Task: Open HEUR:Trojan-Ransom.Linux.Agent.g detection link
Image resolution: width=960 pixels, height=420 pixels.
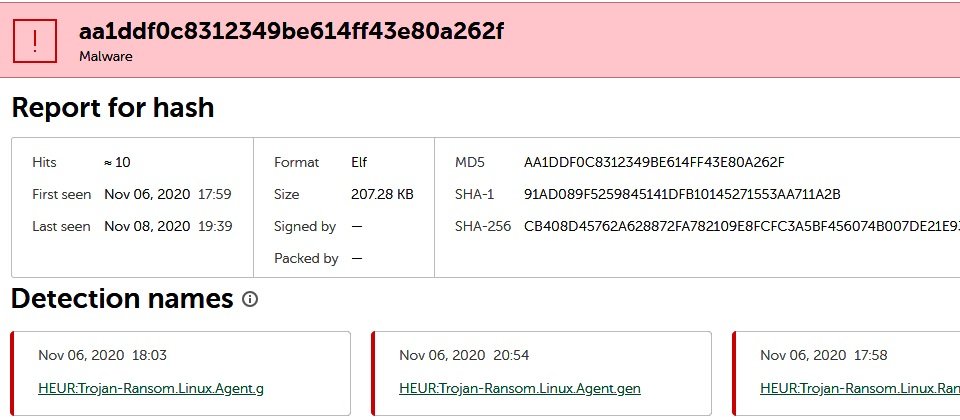Action: pyautogui.click(x=151, y=388)
